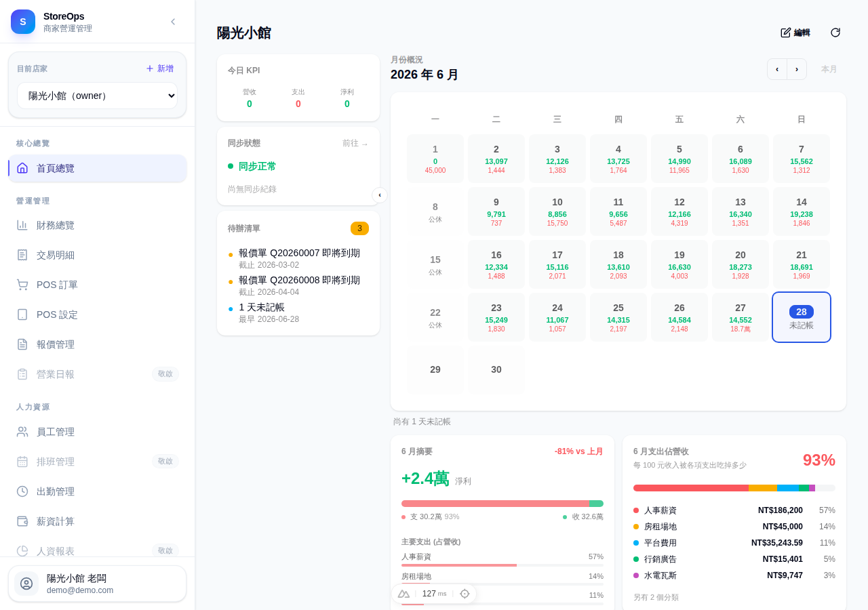Screen dimensions: 868x610
Task: Select calendar day 2 with 13,097
Action: pyautogui.click(x=496, y=159)
